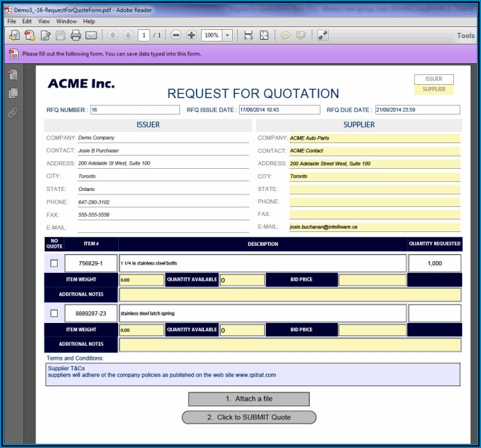This screenshot has height=448, width=481.
Task: Open the File menu
Action: [11, 22]
